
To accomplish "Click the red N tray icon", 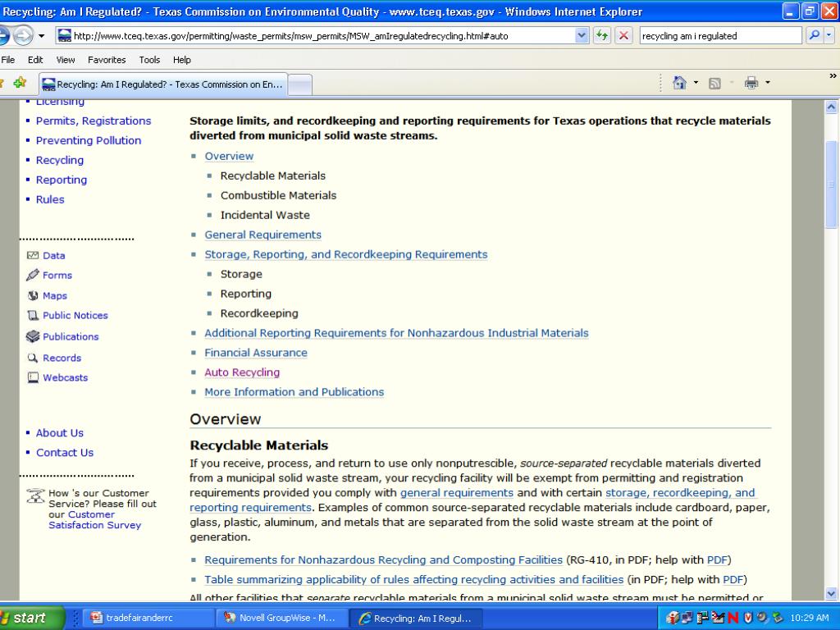I will 733,618.
